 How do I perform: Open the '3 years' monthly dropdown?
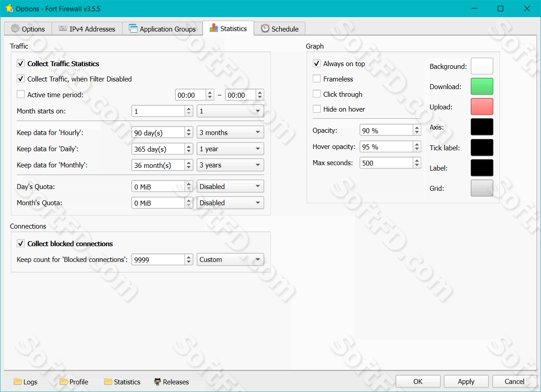(x=230, y=165)
